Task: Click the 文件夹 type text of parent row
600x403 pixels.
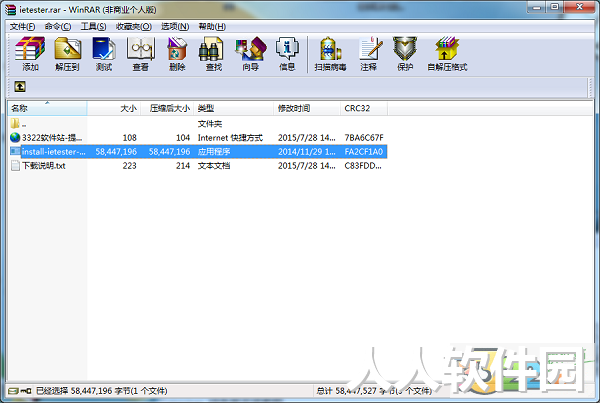Action: 210,124
